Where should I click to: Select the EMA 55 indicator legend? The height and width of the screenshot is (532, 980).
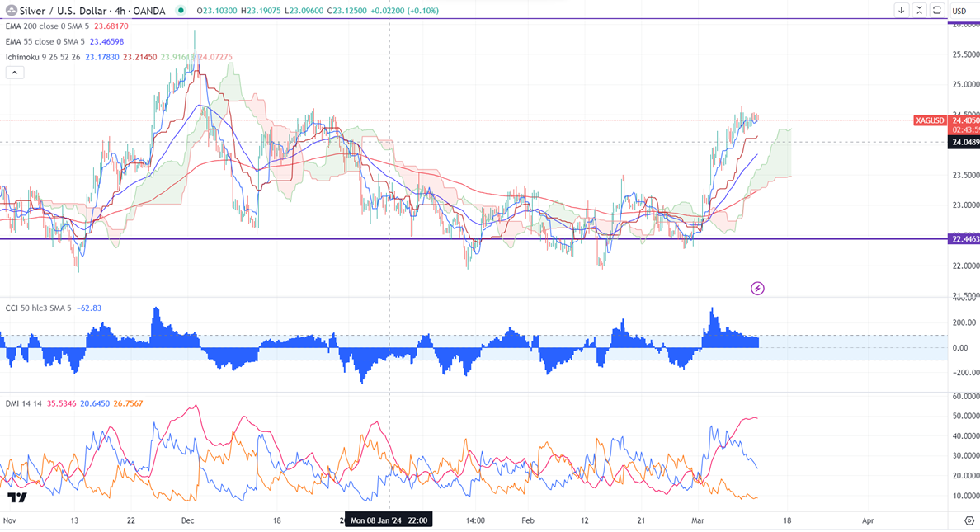tap(45, 42)
